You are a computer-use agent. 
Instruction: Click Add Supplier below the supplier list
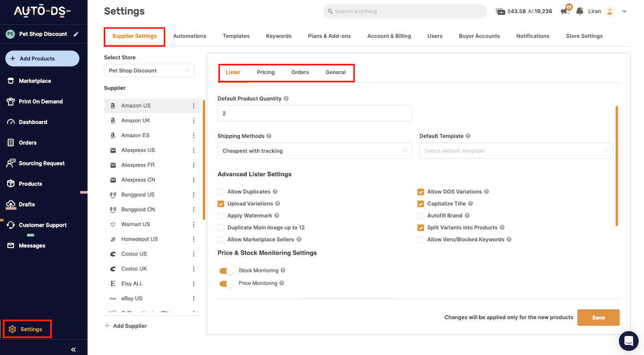pos(126,325)
